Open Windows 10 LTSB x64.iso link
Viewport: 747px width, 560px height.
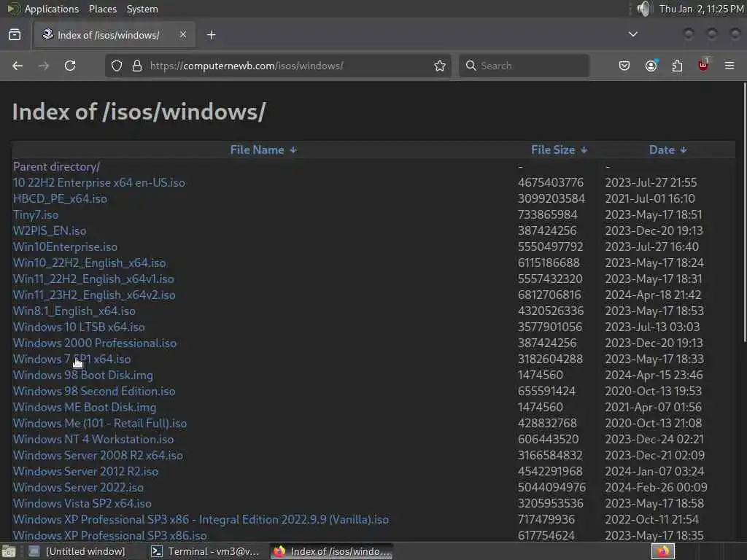[79, 327]
